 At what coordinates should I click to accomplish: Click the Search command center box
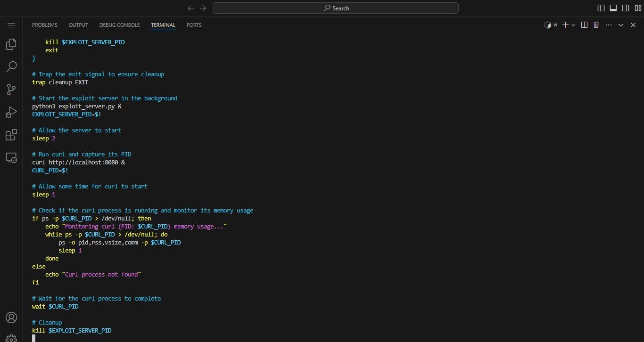click(336, 8)
